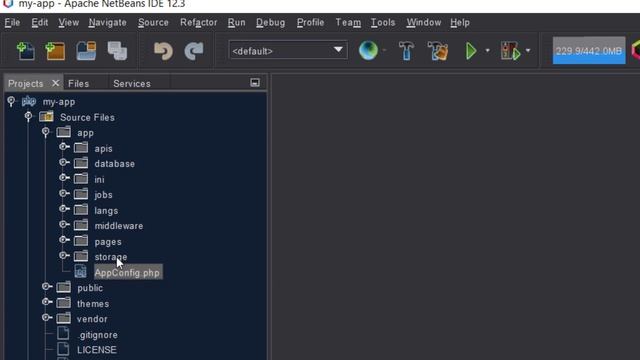
Task: Click the Build Project hammer icon
Action: coord(406,51)
